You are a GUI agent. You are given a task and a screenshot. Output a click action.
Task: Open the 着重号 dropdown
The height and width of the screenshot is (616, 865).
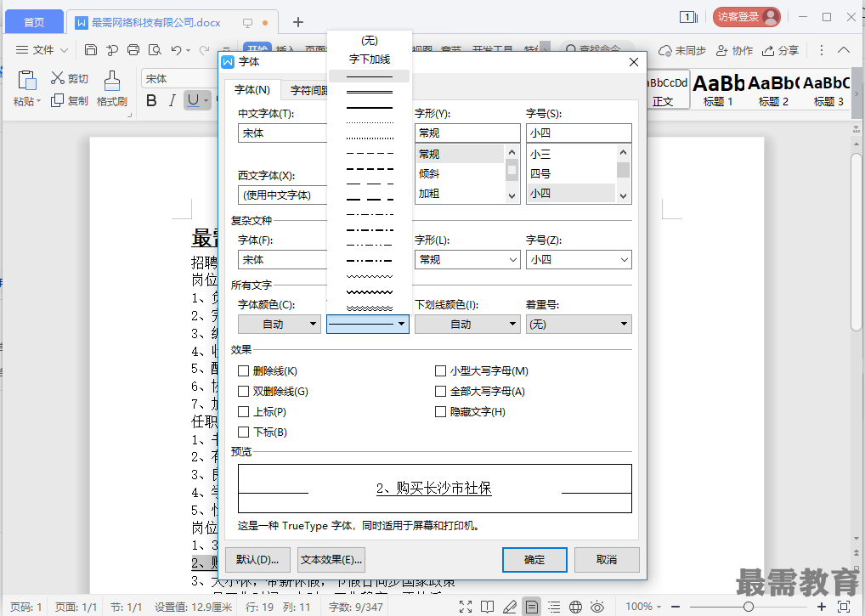(x=579, y=325)
